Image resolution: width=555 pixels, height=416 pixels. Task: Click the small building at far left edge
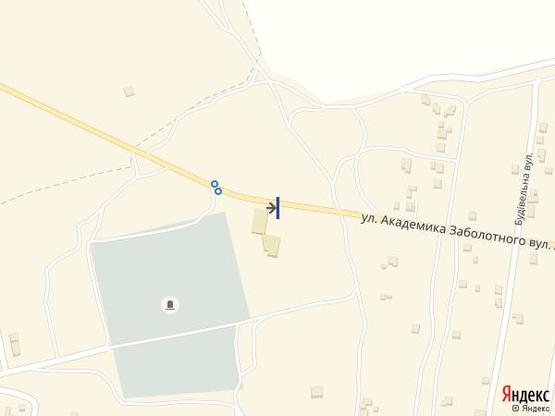(x=15, y=345)
